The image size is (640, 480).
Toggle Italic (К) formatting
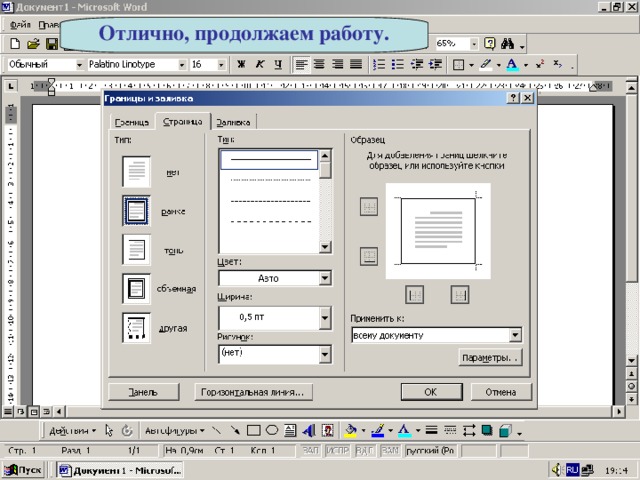[260, 64]
